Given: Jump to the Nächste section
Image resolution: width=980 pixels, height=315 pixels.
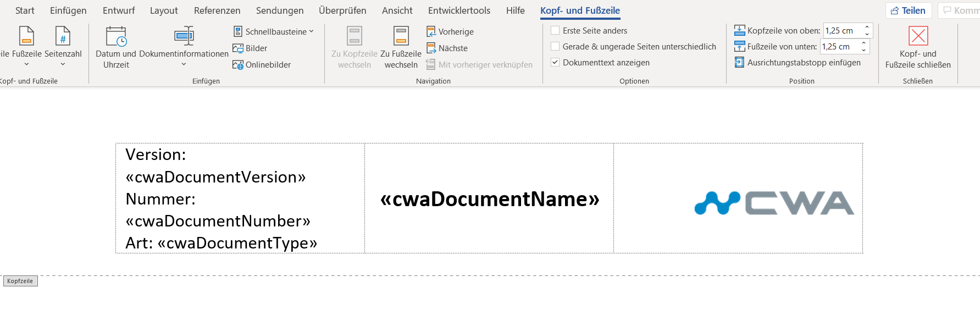Looking at the screenshot, I should (447, 48).
